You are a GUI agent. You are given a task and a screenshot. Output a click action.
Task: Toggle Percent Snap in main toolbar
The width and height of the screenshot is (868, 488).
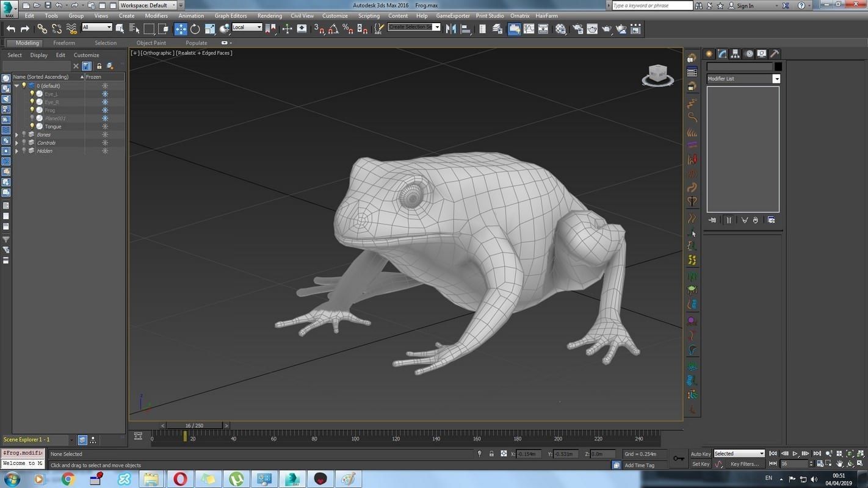[348, 29]
